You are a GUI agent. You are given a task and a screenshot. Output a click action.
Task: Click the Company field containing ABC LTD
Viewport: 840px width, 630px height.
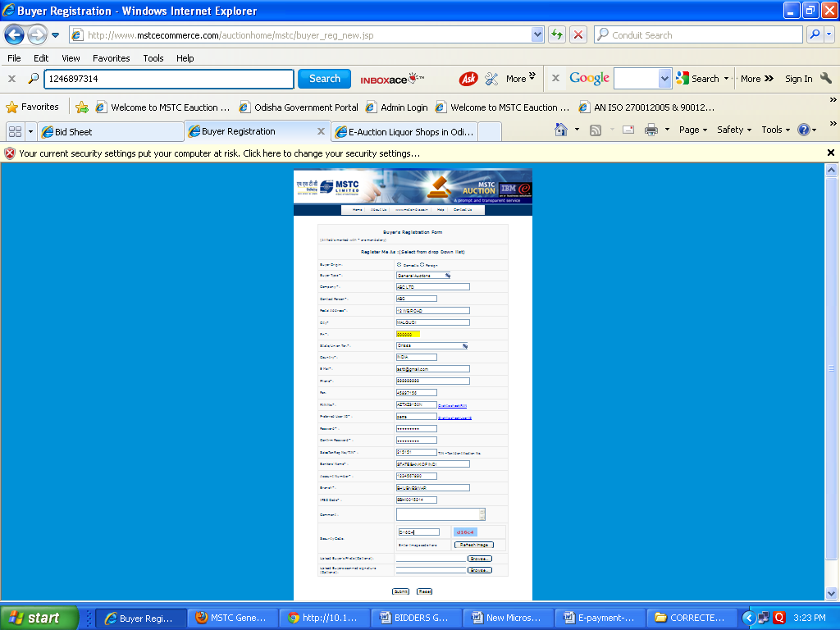pyautogui.click(x=433, y=287)
